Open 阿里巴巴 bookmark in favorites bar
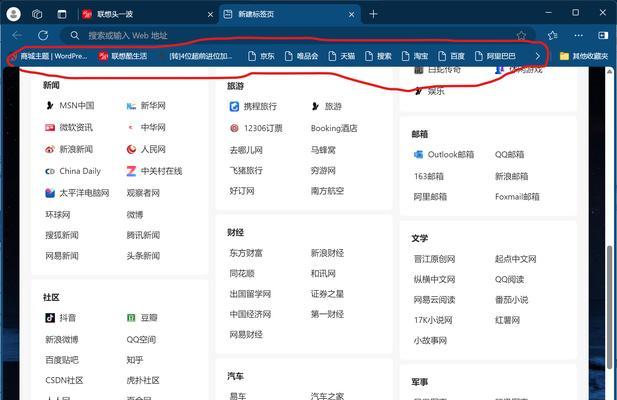The height and width of the screenshot is (400, 617). 495,56
